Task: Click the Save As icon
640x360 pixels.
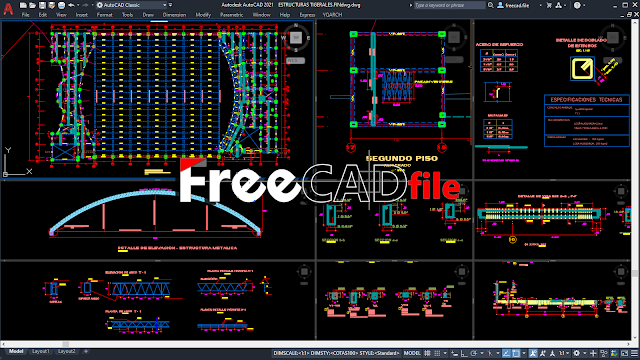Action: pos(51,5)
